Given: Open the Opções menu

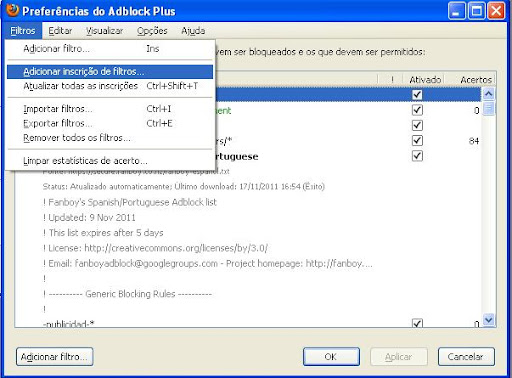Looking at the screenshot, I should click(x=152, y=31).
